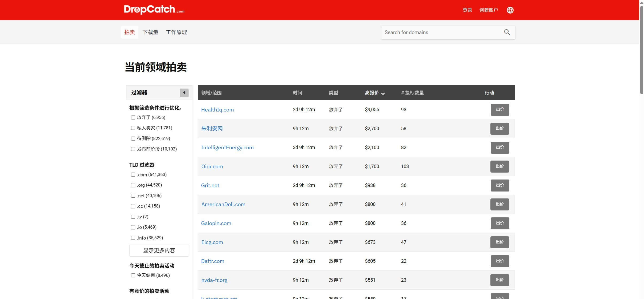Open the AmericanDoll.com domain link

(223, 204)
